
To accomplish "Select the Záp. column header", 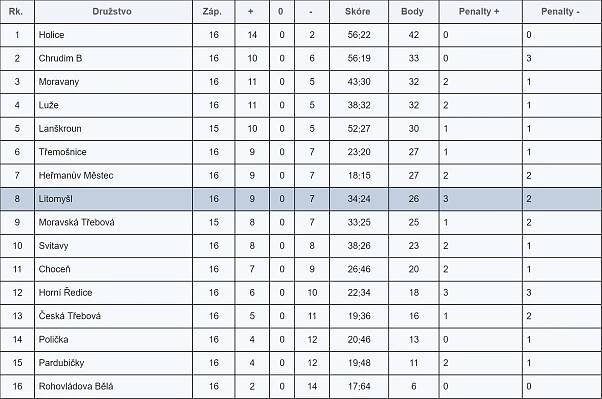I will 213,12.
